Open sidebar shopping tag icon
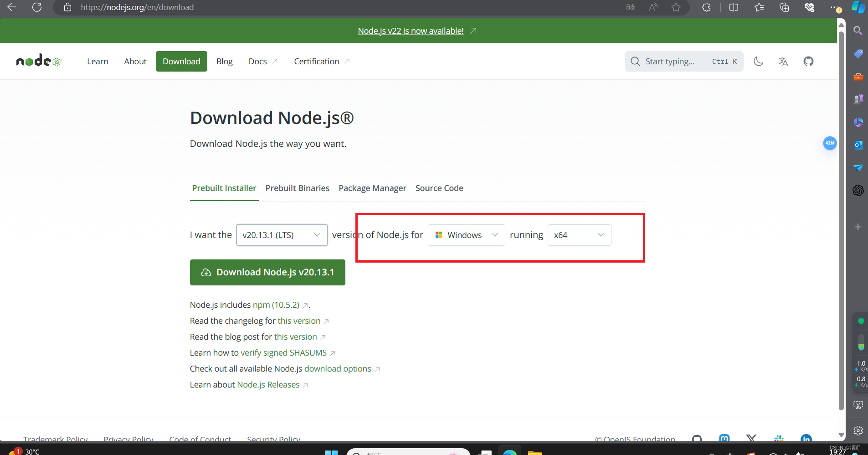This screenshot has width=868, height=455. click(x=858, y=53)
